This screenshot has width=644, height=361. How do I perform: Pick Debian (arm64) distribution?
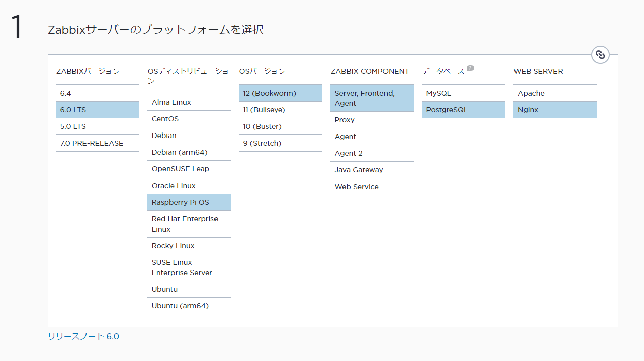tap(189, 152)
